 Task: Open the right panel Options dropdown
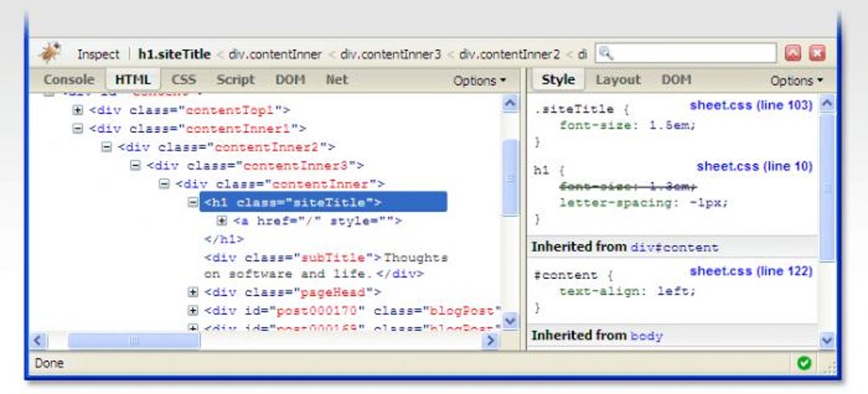pos(797,81)
